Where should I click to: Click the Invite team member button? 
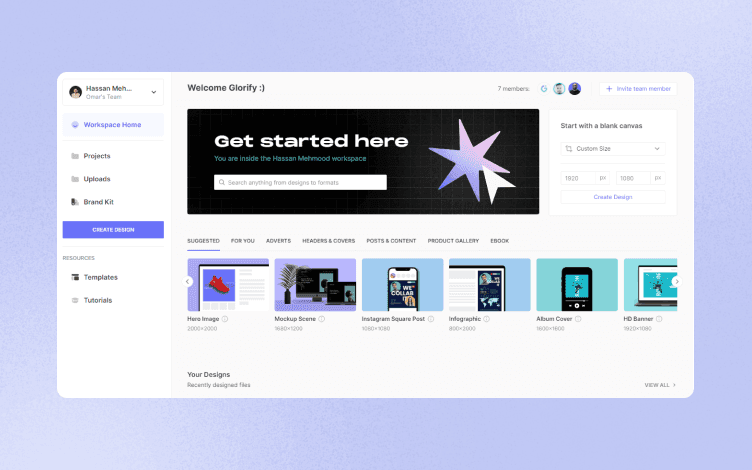click(638, 89)
